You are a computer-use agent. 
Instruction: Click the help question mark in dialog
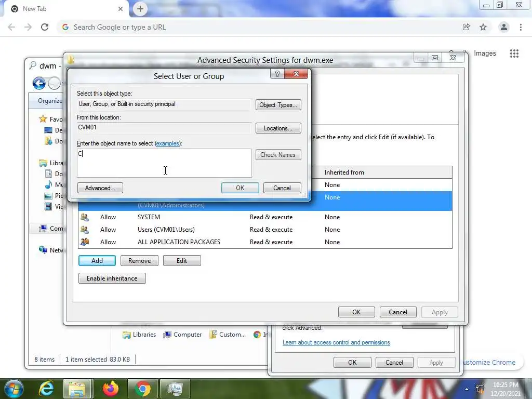click(x=277, y=74)
